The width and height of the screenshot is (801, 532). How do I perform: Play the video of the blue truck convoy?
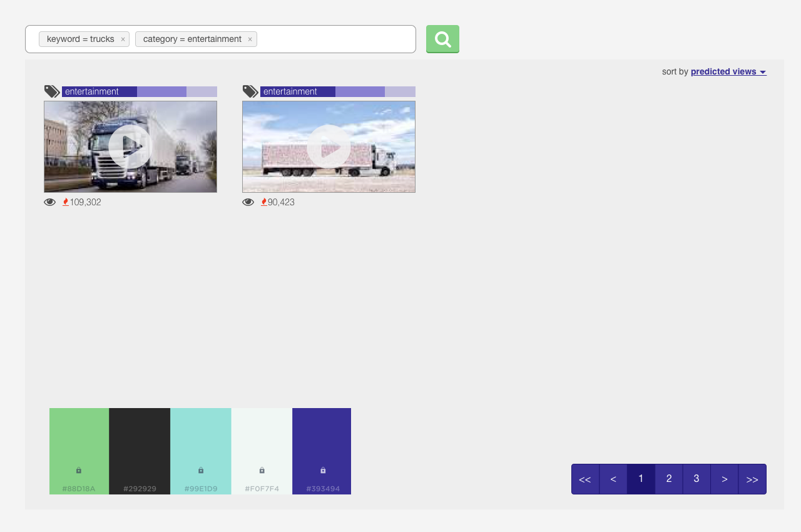[x=130, y=146]
